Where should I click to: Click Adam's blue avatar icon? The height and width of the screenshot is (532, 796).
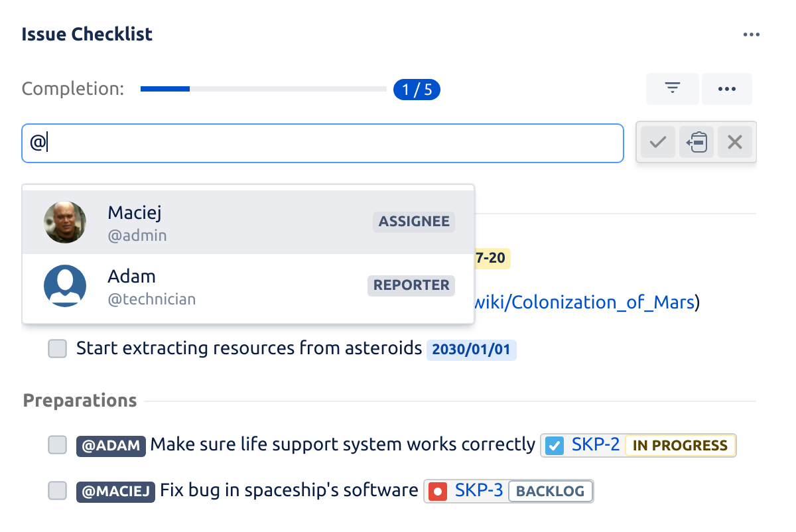65,286
